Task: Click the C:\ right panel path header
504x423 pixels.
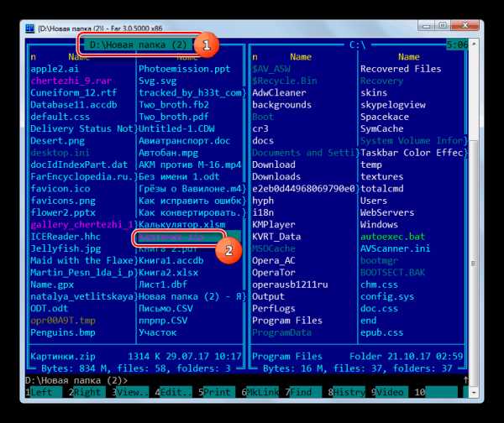Action: pyautogui.click(x=358, y=44)
